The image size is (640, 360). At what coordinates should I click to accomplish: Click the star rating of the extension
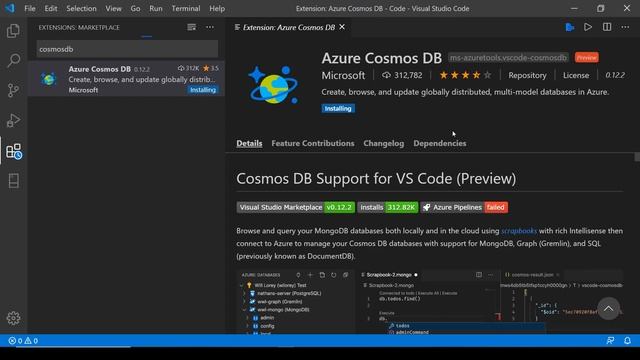(x=465, y=76)
